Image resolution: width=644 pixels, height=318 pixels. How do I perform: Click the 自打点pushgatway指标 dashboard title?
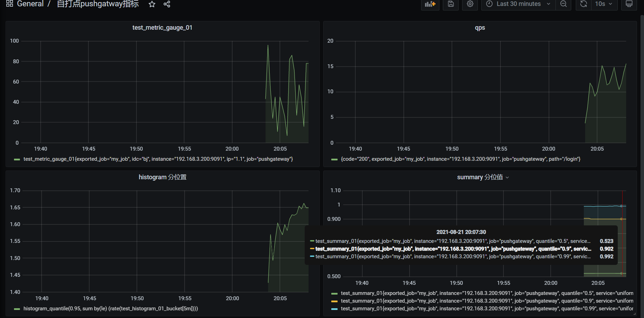[98, 4]
